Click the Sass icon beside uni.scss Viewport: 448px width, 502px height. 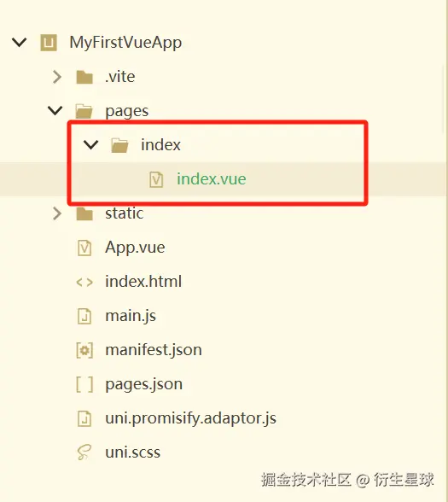pyautogui.click(x=84, y=452)
